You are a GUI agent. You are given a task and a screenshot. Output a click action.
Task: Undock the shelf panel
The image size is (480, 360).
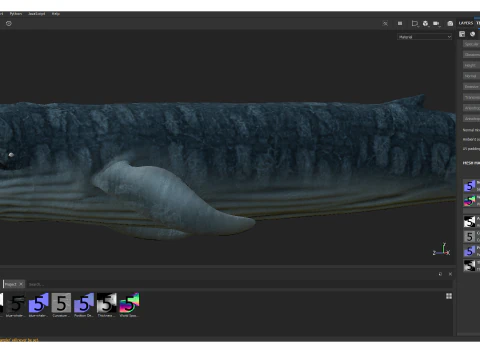(440, 274)
